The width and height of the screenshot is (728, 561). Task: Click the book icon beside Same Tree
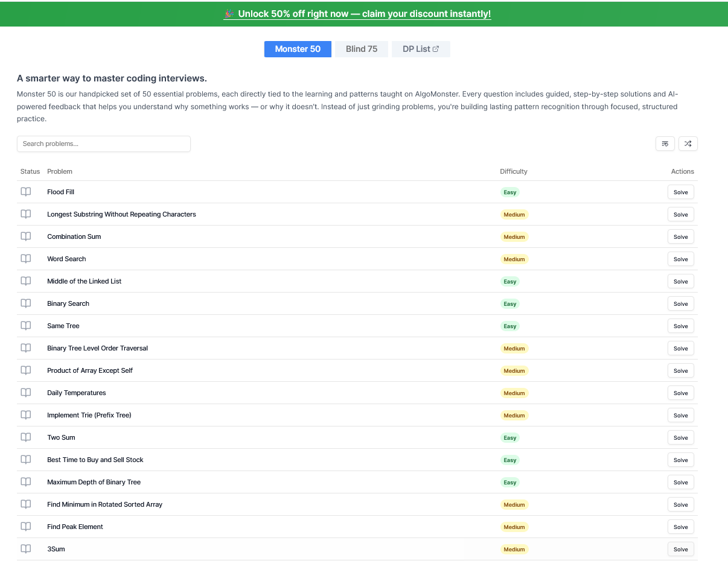point(26,326)
